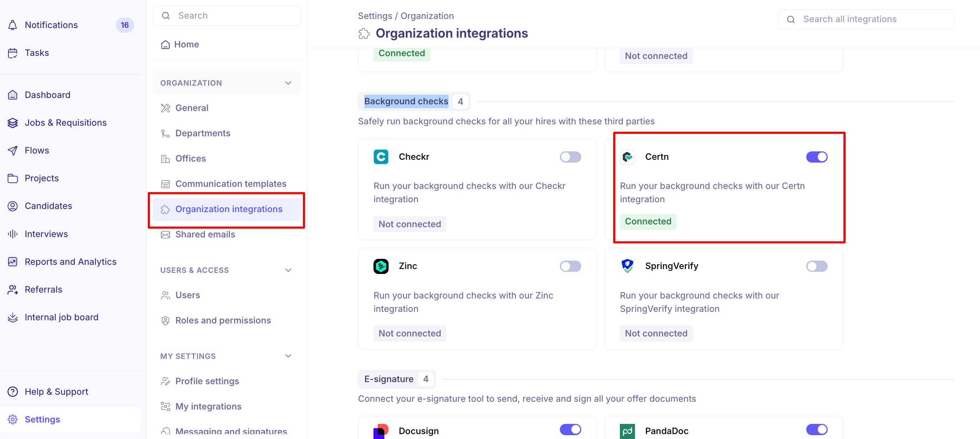Click Checkr's Not connected status badge
980x439 pixels.
(409, 224)
